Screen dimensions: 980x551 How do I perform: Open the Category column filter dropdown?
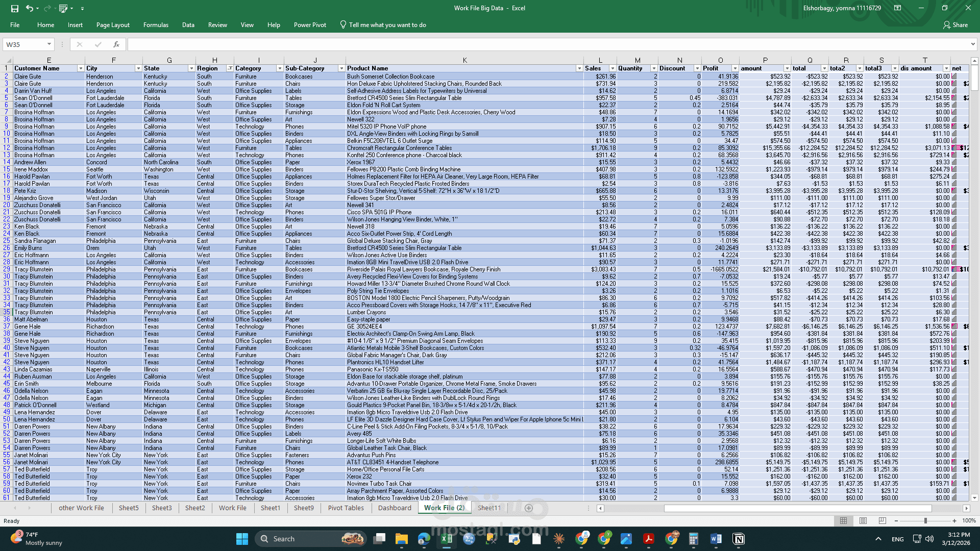pyautogui.click(x=280, y=68)
